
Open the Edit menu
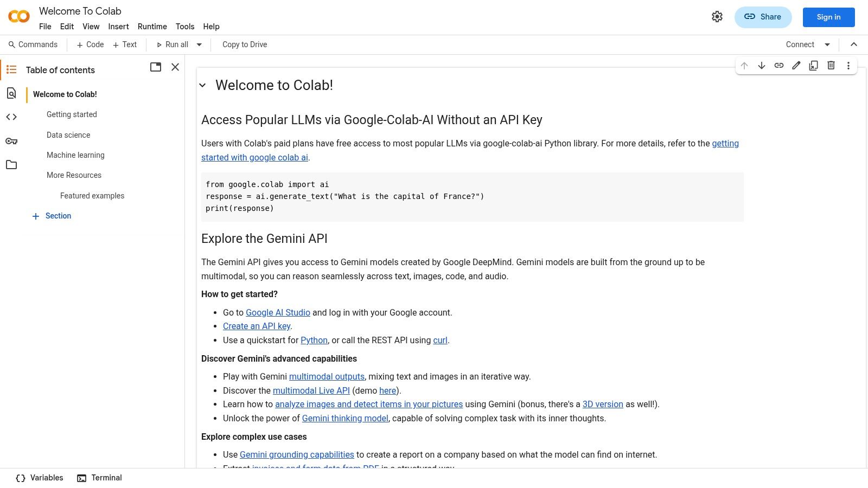67,27
